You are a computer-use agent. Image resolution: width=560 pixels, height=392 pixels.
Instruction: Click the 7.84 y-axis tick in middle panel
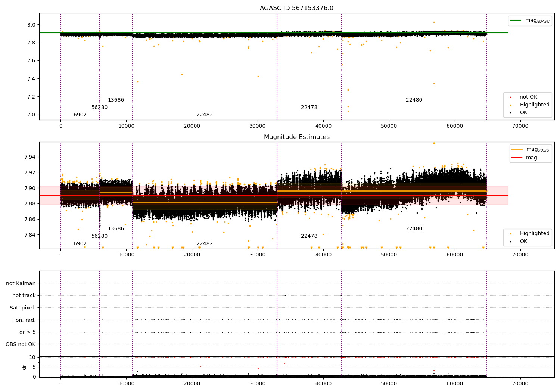coord(30,235)
